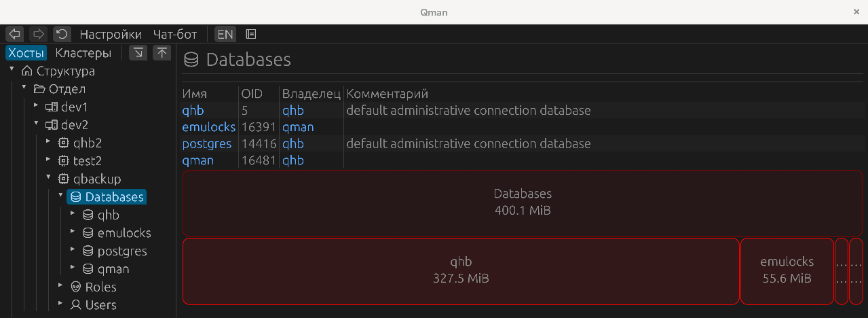Open the Настройки menu

pyautogui.click(x=111, y=34)
